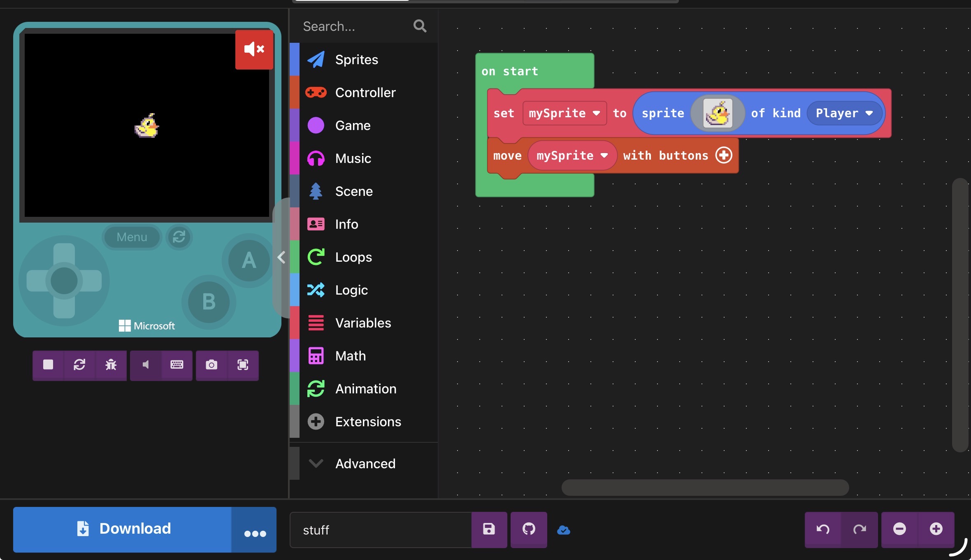Open the mySprite variable dropdown in the set block
Viewport: 971px width, 560px height.
564,113
